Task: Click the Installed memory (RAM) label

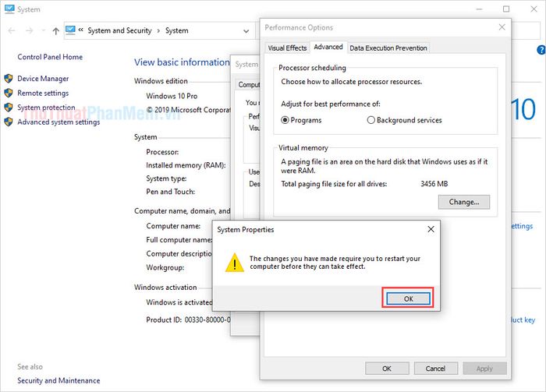Action: pyautogui.click(x=186, y=165)
